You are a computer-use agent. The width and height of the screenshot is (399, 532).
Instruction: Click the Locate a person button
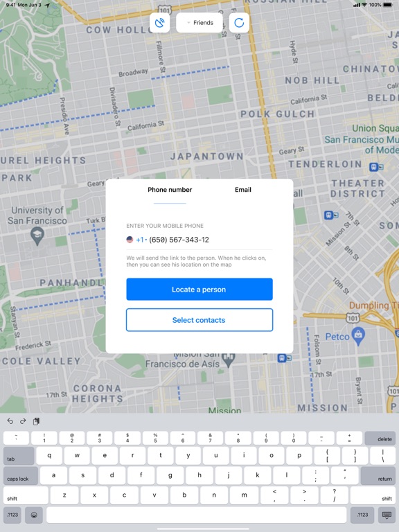(x=199, y=290)
